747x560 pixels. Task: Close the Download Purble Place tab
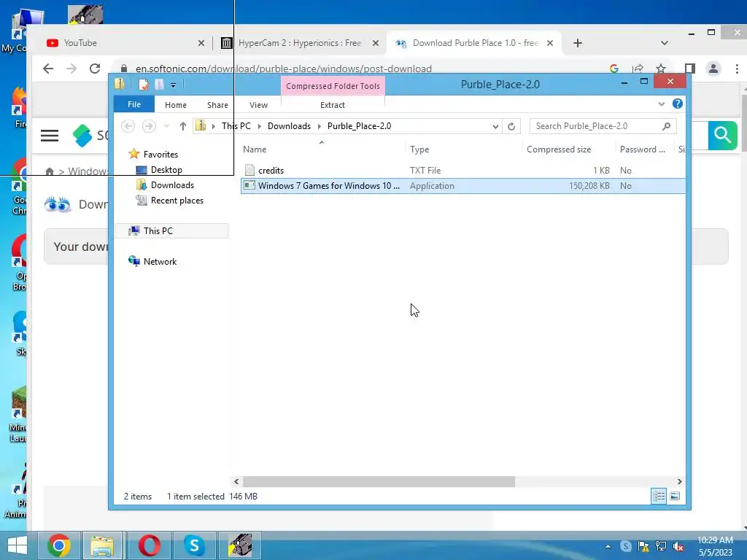[550, 43]
